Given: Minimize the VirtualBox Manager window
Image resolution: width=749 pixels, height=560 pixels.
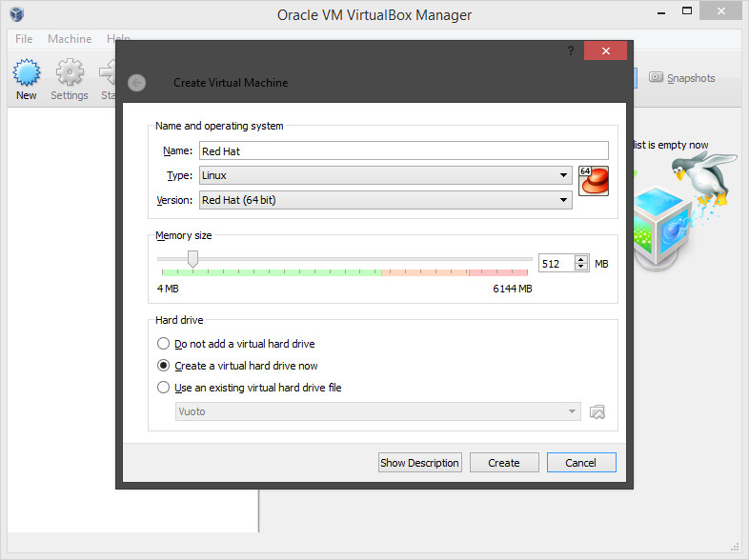Looking at the screenshot, I should point(661,13).
